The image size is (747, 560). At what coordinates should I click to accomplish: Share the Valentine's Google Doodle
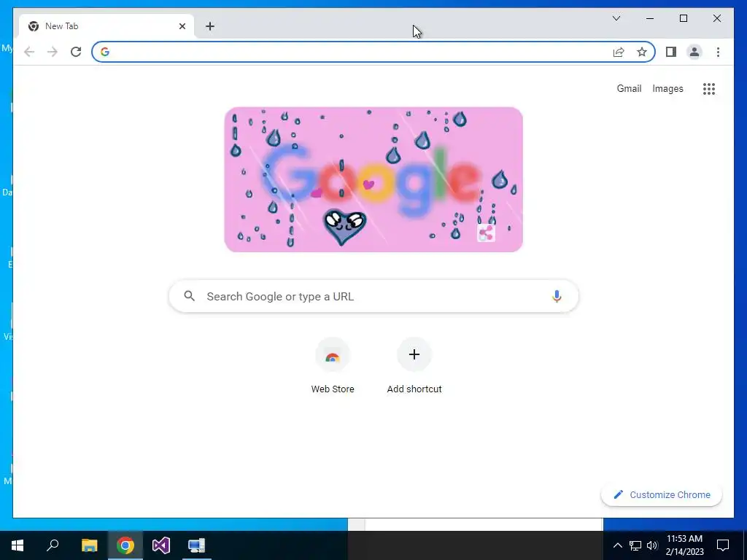[x=486, y=233]
